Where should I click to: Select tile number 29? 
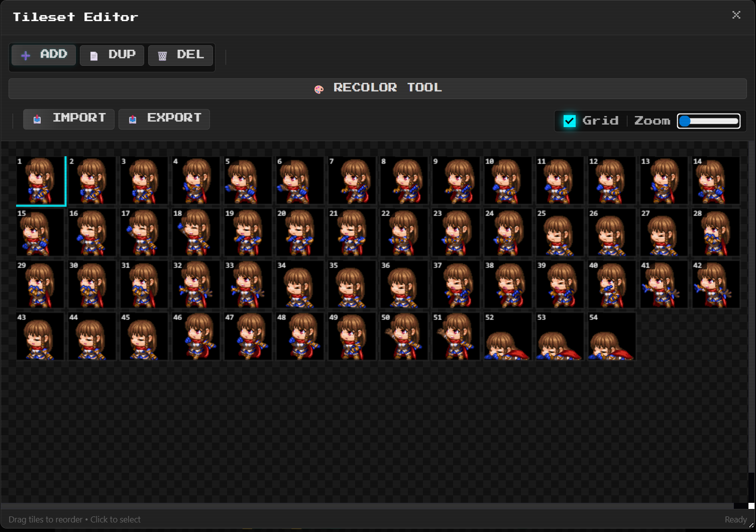[x=40, y=285]
